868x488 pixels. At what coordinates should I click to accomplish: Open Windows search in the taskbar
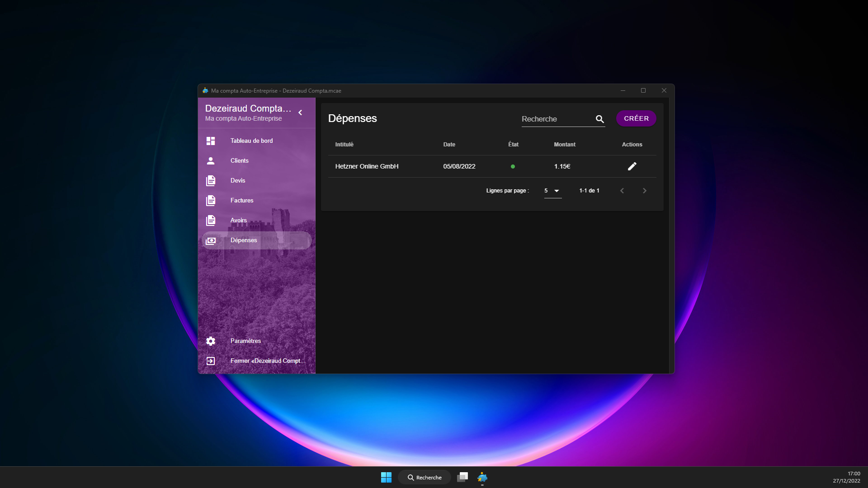click(x=424, y=477)
